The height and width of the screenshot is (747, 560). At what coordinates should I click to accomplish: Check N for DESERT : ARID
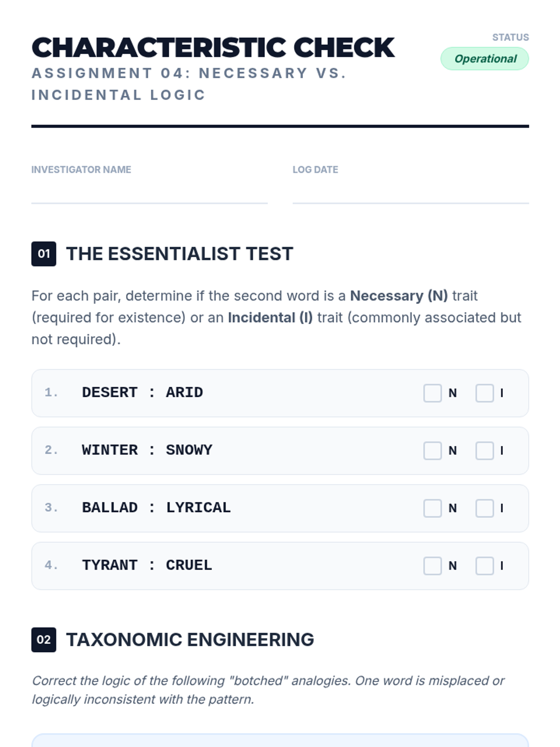(x=432, y=393)
